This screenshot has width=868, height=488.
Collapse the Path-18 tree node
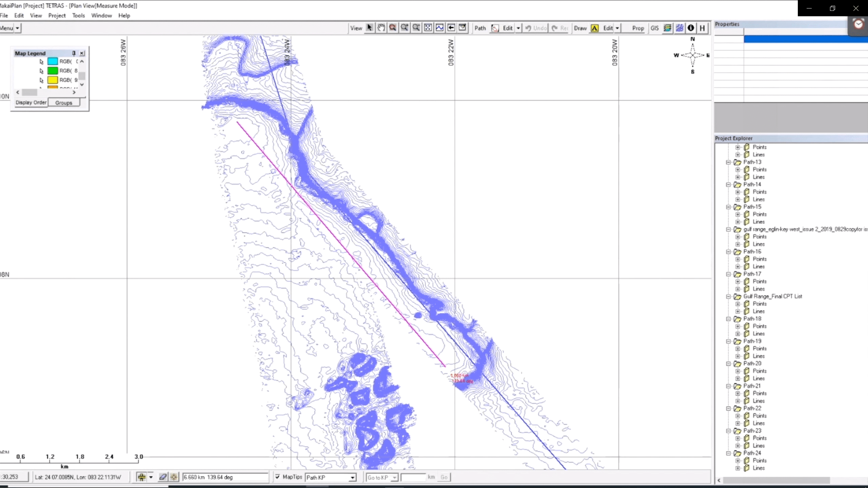pos(728,319)
